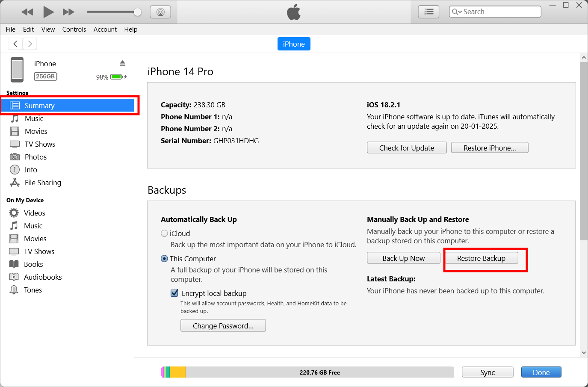Select the iCloud backup radio button
This screenshot has height=387, width=588.
point(164,233)
